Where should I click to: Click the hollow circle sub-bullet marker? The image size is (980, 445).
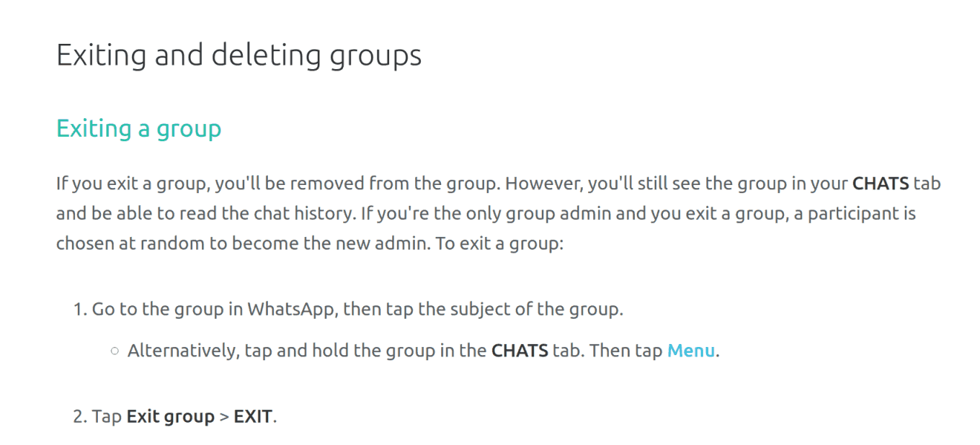pyautogui.click(x=114, y=351)
